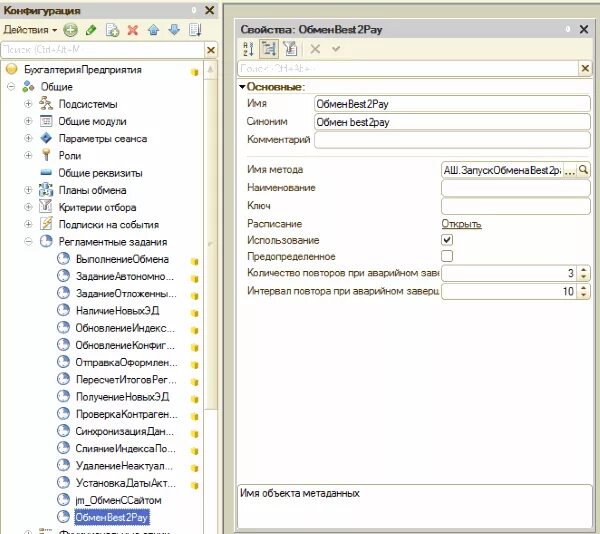Click the Имя input field
600x534 pixels.
452,104
